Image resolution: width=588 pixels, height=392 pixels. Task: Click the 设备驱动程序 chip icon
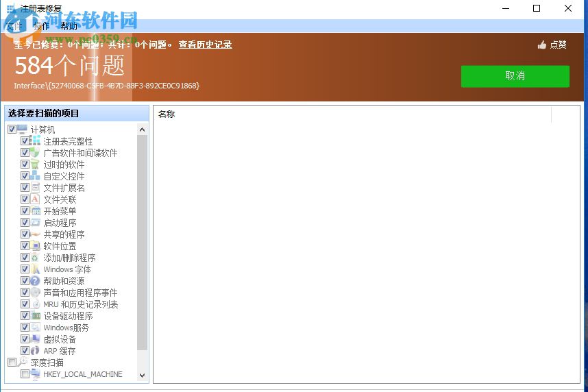pos(35,316)
